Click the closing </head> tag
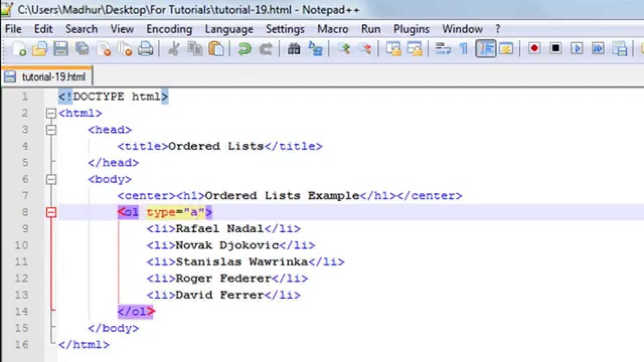 (113, 163)
